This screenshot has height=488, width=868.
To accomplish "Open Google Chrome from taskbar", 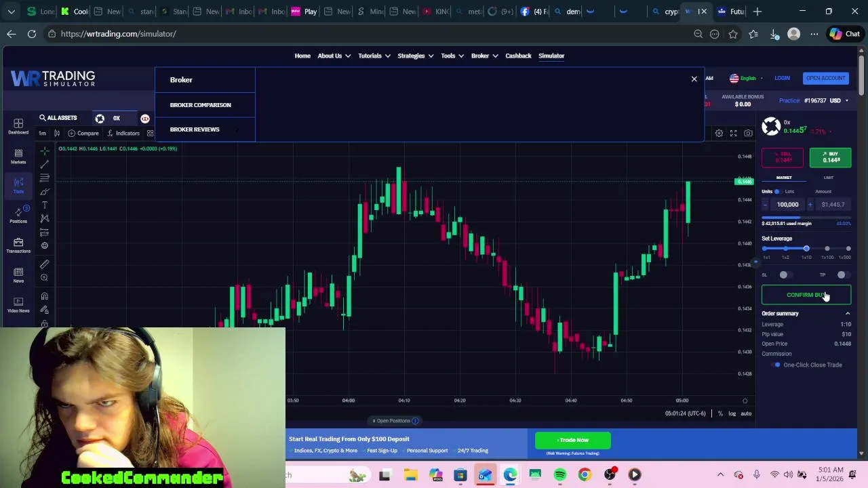I will 585,474.
